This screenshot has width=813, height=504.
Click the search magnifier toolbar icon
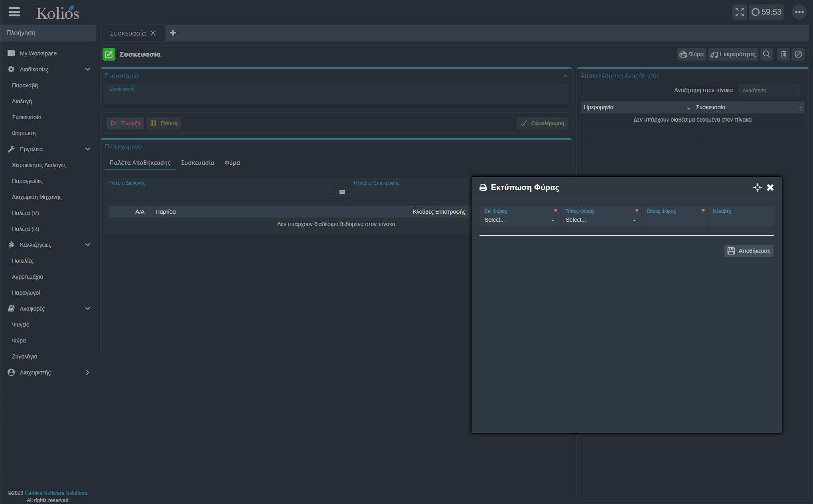point(766,54)
